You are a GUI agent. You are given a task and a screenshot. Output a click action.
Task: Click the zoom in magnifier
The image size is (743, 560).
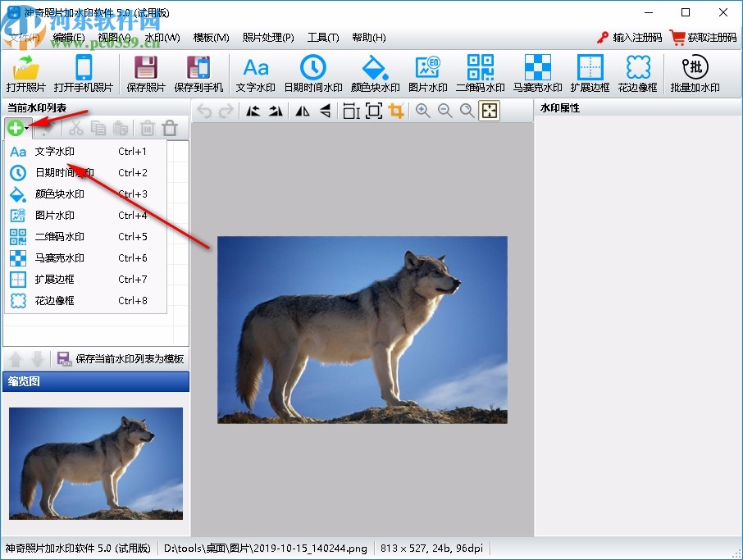tap(422, 111)
